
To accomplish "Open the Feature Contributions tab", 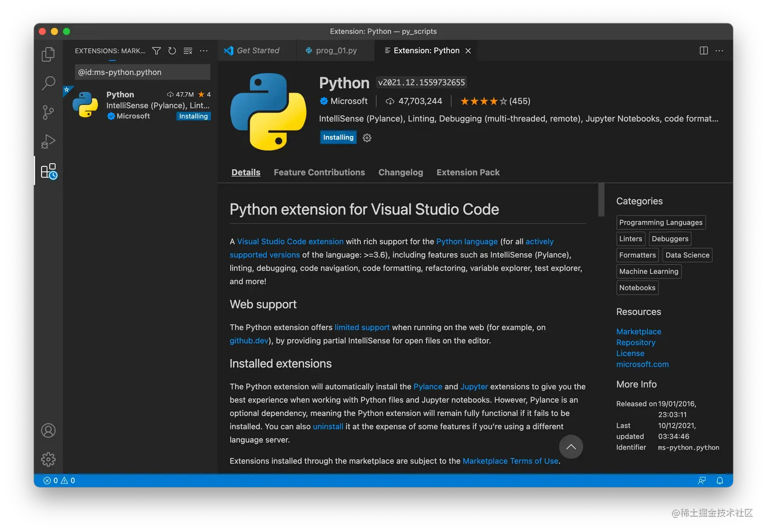I will (320, 172).
